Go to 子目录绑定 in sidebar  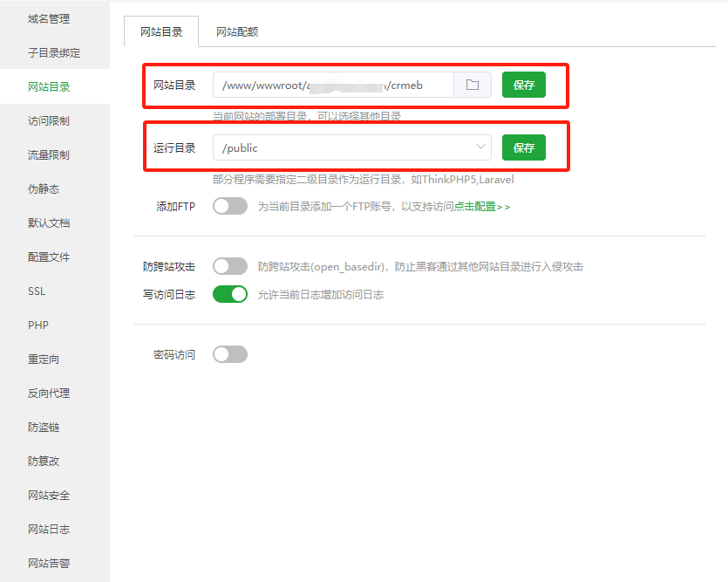coord(54,52)
